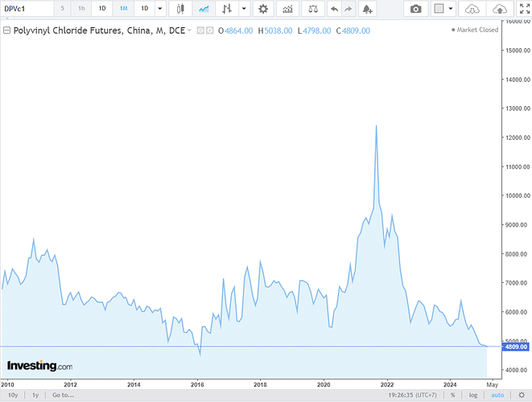Click the candlestick chart style icon
Viewport: 532px width, 402px height.
[x=179, y=9]
